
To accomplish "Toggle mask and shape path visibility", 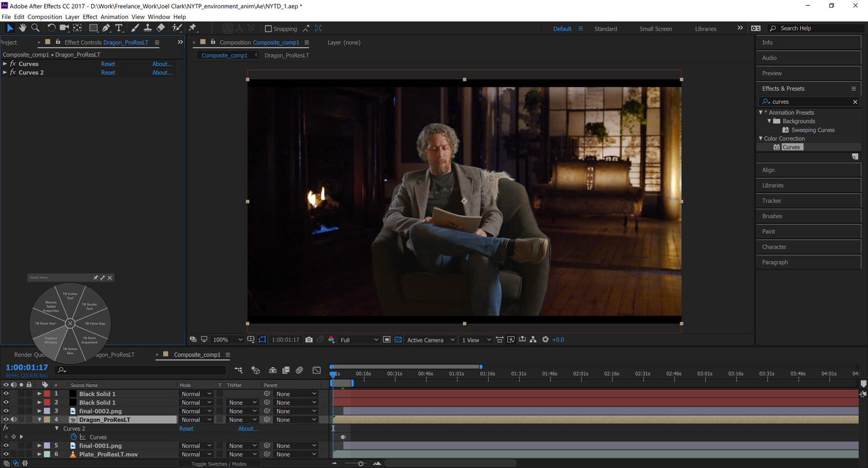I will [x=263, y=339].
